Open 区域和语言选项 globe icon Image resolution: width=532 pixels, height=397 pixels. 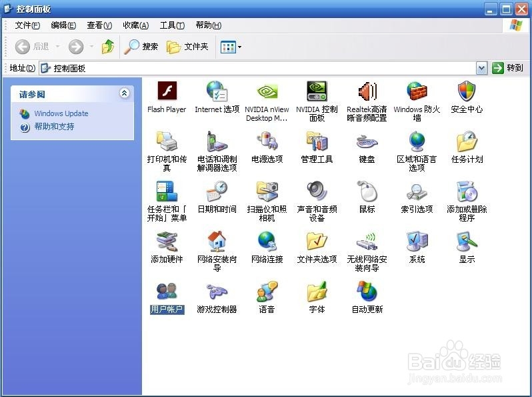[417, 141]
